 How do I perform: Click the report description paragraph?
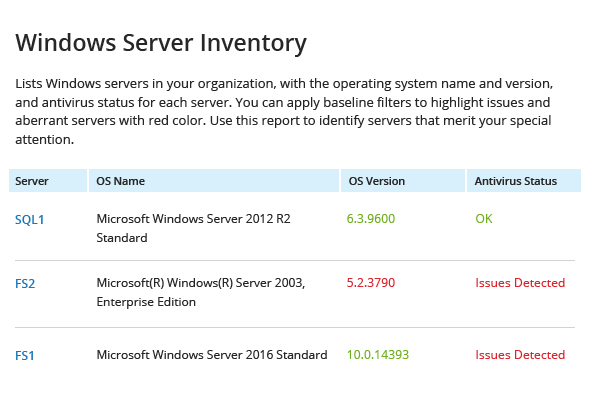(x=284, y=111)
